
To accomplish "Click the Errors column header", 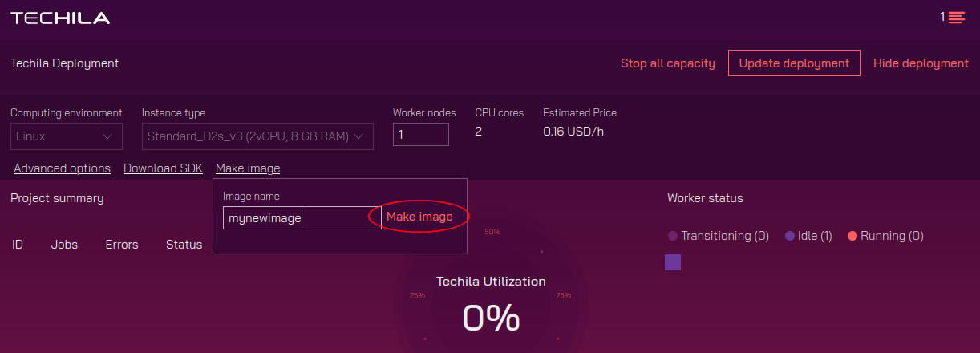I will pyautogui.click(x=122, y=245).
